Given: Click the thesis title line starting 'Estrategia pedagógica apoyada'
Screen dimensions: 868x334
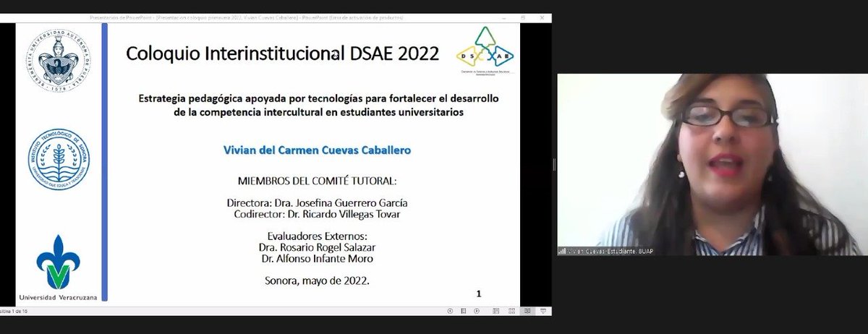Looking at the screenshot, I should click(319, 98).
